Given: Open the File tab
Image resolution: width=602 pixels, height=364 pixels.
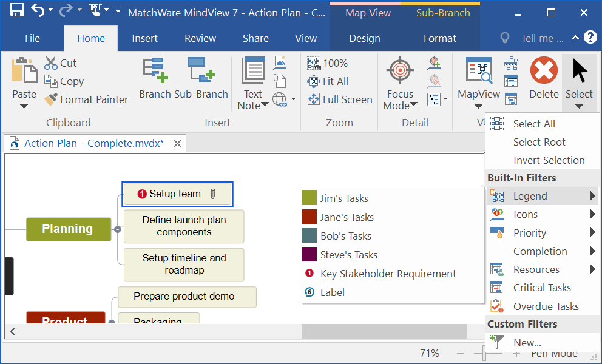Looking at the screenshot, I should (32, 38).
